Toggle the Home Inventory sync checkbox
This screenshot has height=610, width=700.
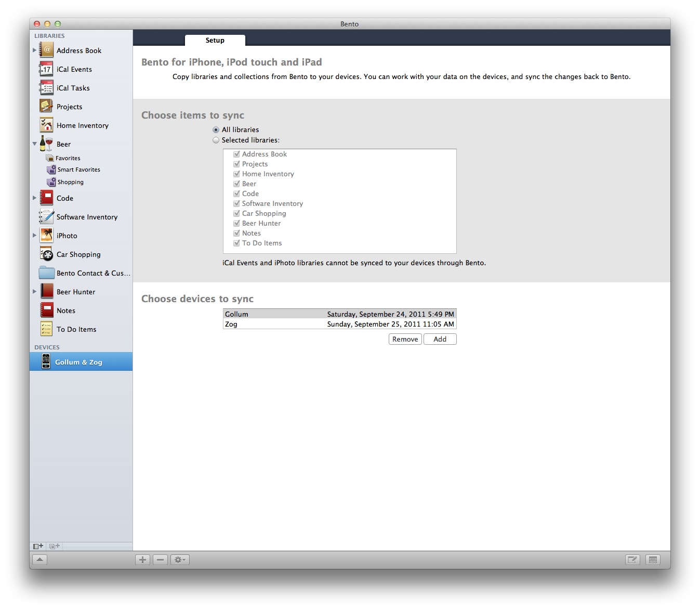pyautogui.click(x=236, y=174)
